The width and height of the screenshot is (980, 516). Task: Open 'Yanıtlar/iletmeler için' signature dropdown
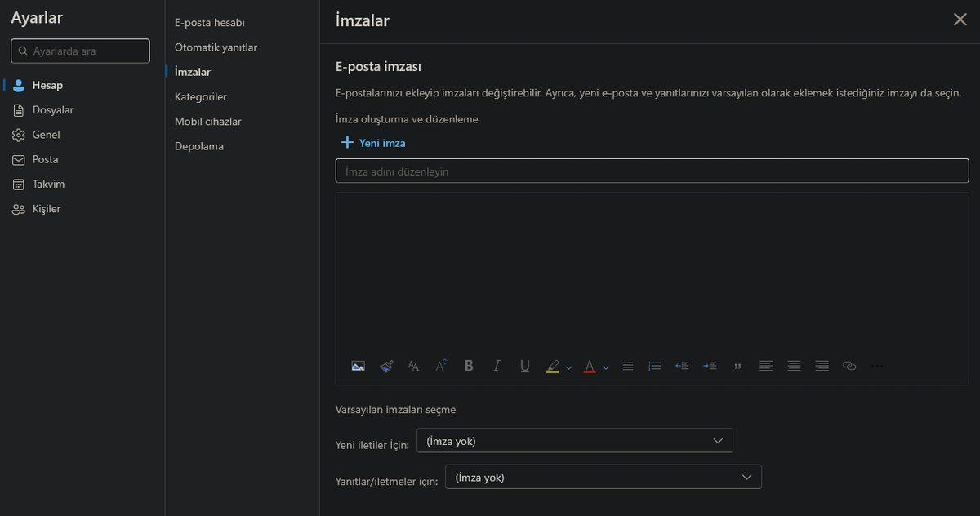(x=603, y=478)
